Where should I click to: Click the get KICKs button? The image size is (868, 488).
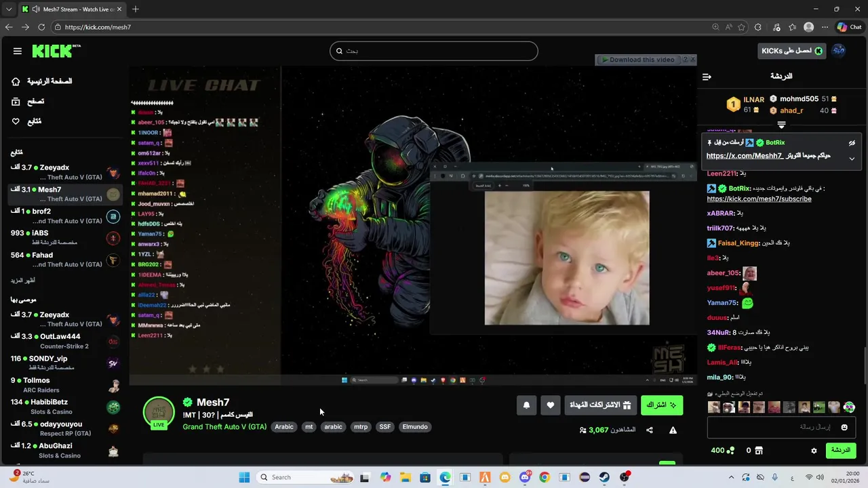click(x=791, y=51)
